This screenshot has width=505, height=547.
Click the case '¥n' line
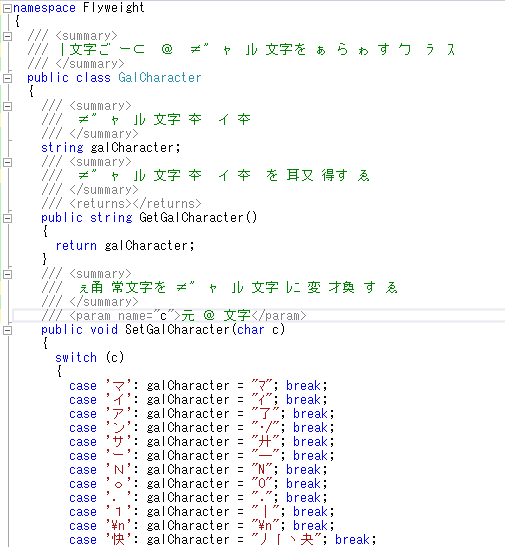pyautogui.click(x=202, y=526)
